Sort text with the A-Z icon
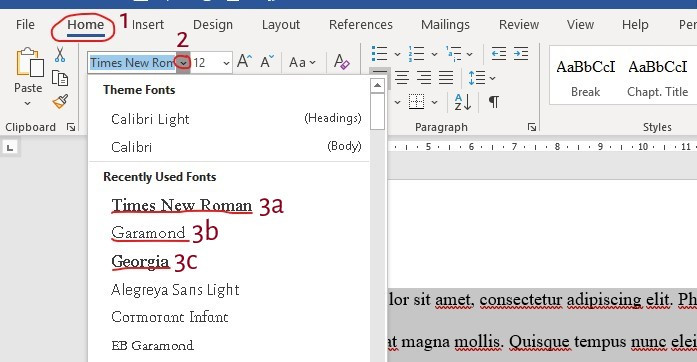The image size is (697, 362). [462, 102]
